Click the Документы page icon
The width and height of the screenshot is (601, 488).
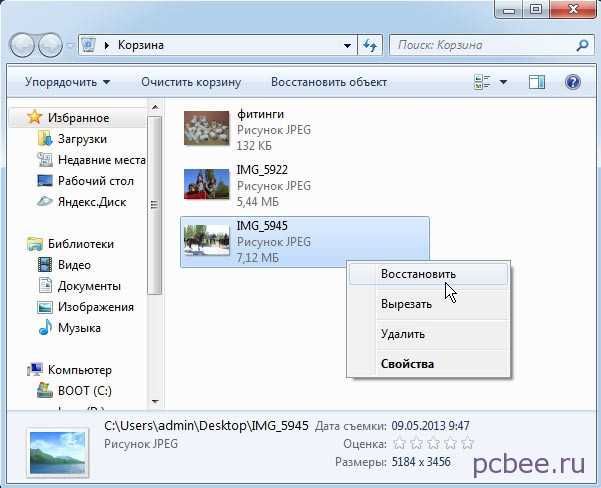point(45,286)
